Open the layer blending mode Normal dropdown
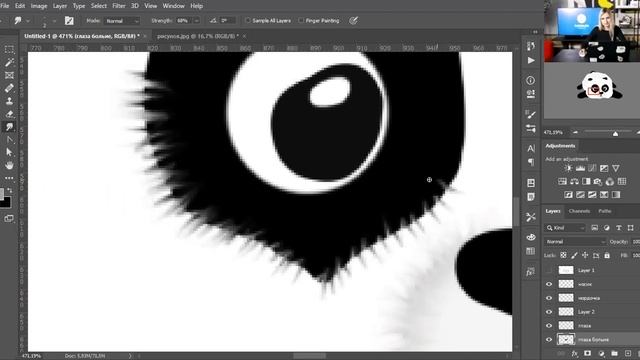This screenshot has height=360, width=640. pos(576,242)
